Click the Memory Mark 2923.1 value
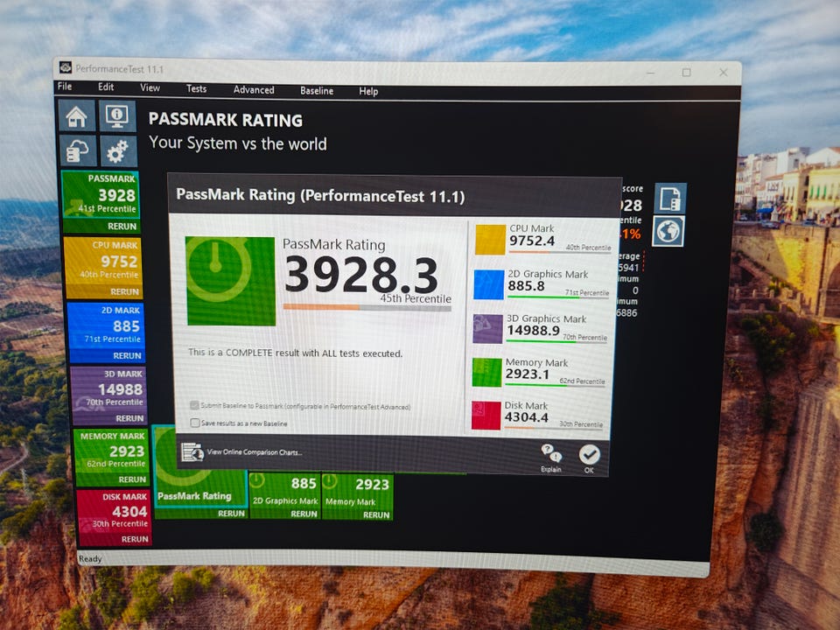Viewport: 840px width, 630px height. pyautogui.click(x=527, y=374)
